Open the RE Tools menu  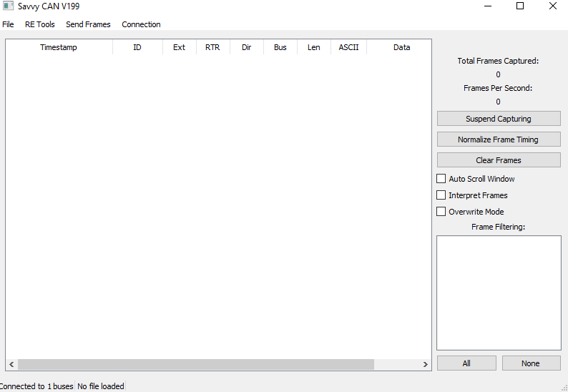coord(40,24)
